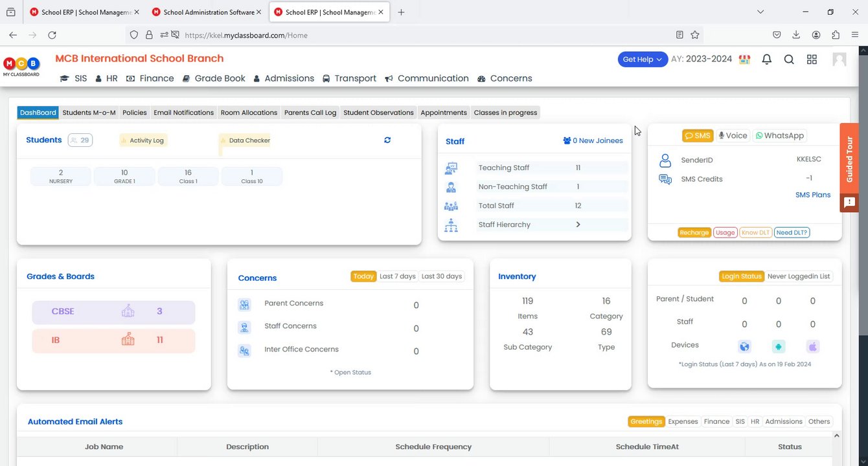Click the colorful calendar icon beside academic year

click(x=745, y=60)
